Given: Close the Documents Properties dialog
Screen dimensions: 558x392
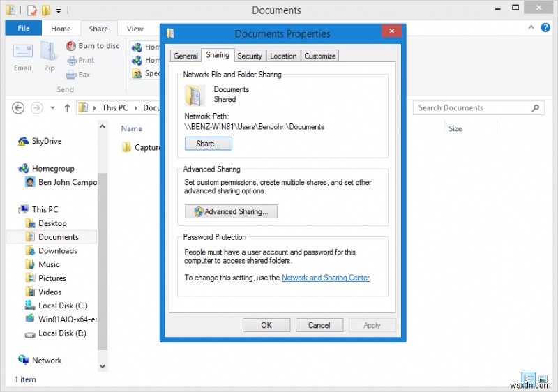Looking at the screenshot, I should (391, 31).
